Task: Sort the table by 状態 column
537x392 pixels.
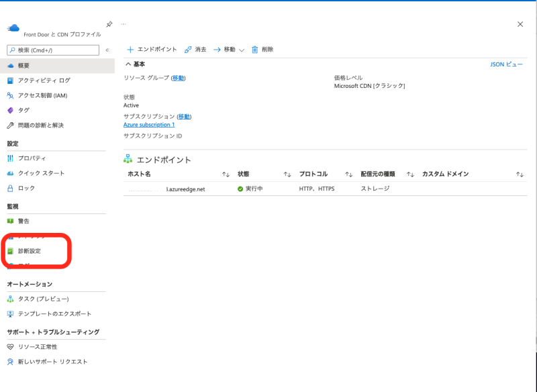Action: (x=287, y=175)
